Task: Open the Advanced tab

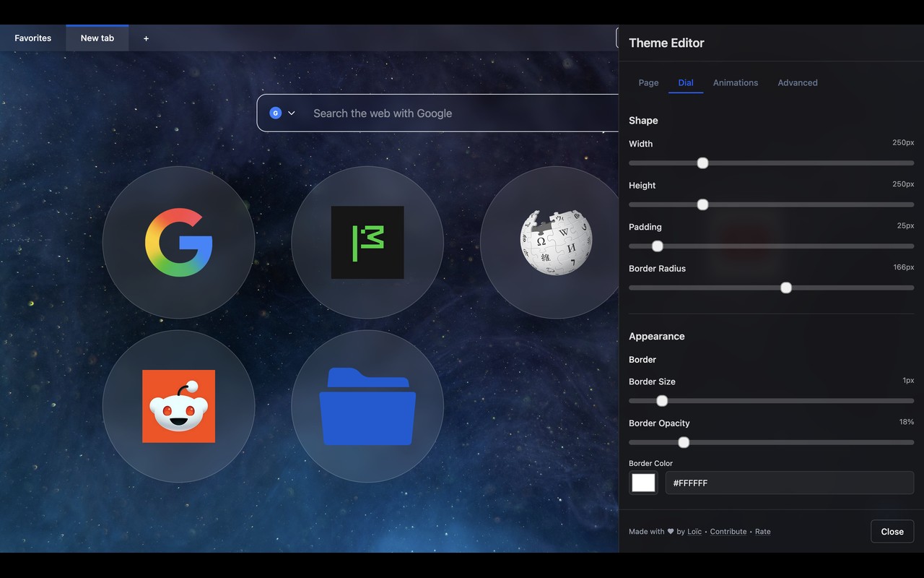Action: click(x=798, y=82)
